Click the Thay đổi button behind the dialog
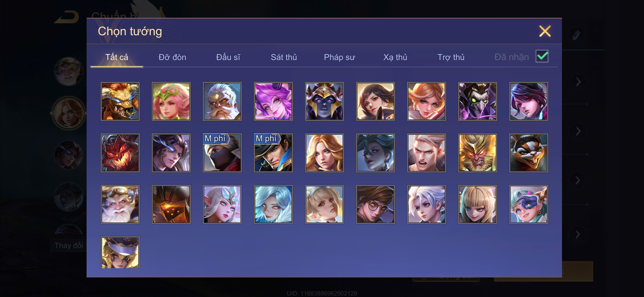This screenshot has width=644, height=297. coord(68,245)
